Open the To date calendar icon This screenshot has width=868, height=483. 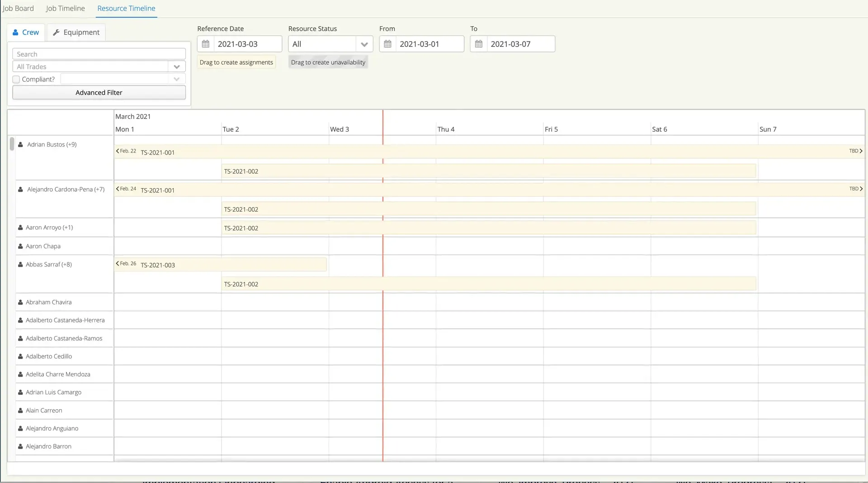click(x=479, y=44)
